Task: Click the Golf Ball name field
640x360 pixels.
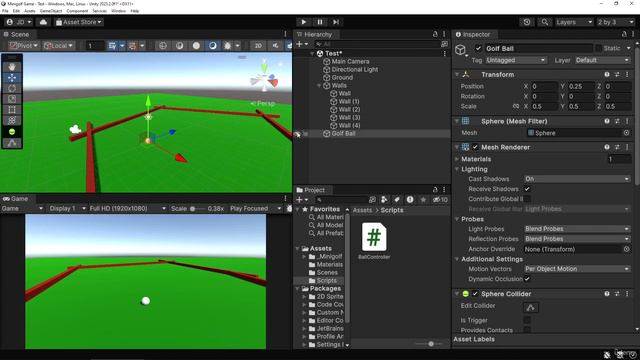Action: coord(538,48)
